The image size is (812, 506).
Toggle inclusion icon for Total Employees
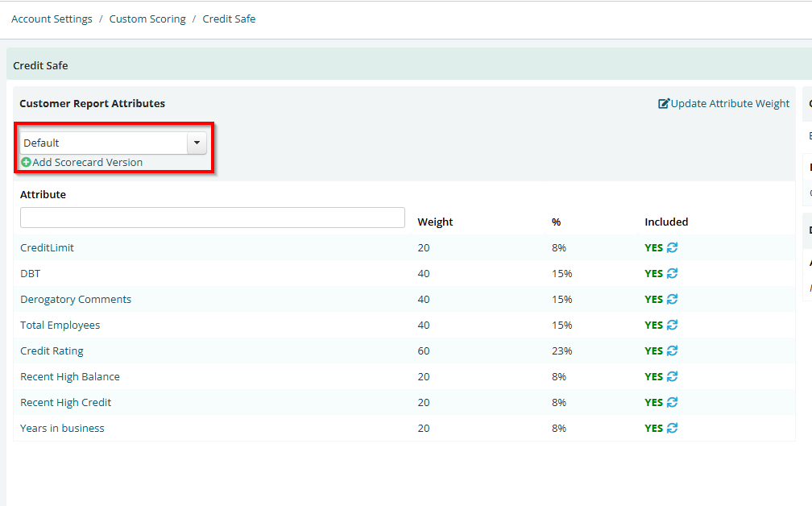pyautogui.click(x=672, y=325)
